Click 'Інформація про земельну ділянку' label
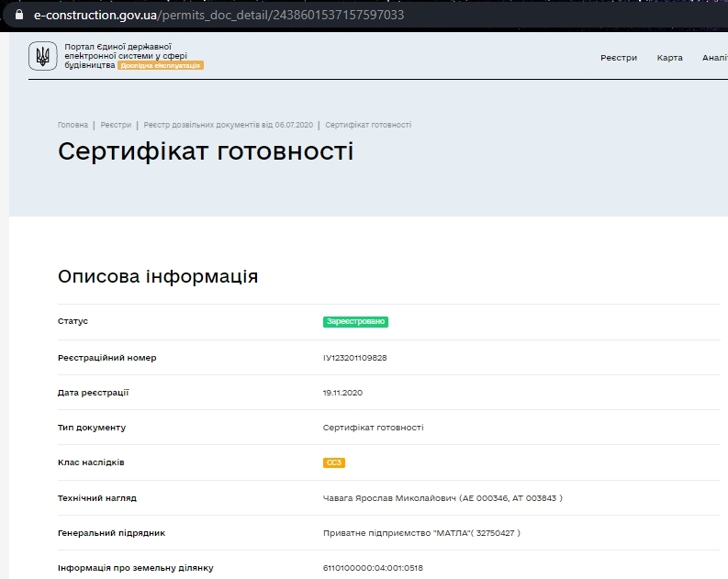728x579 pixels. coord(136,568)
